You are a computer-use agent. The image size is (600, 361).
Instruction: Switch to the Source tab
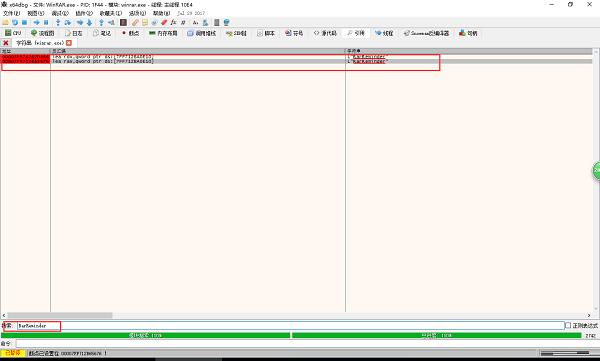(x=325, y=33)
